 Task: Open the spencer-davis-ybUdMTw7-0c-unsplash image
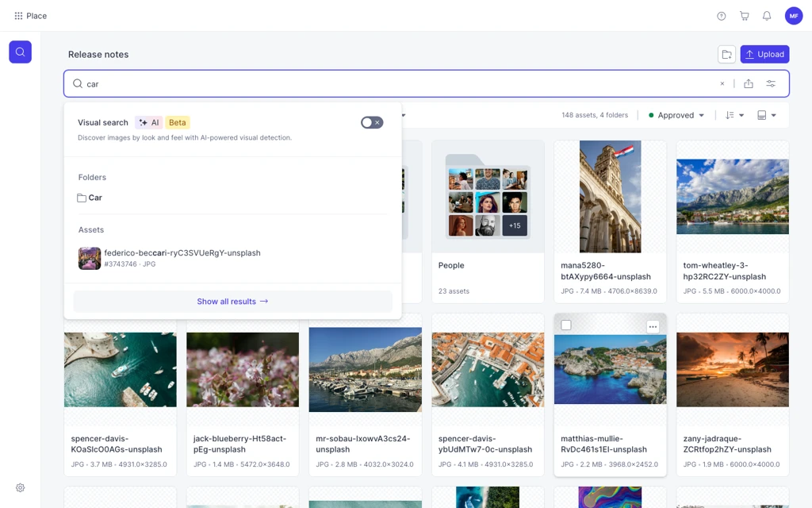click(x=488, y=370)
